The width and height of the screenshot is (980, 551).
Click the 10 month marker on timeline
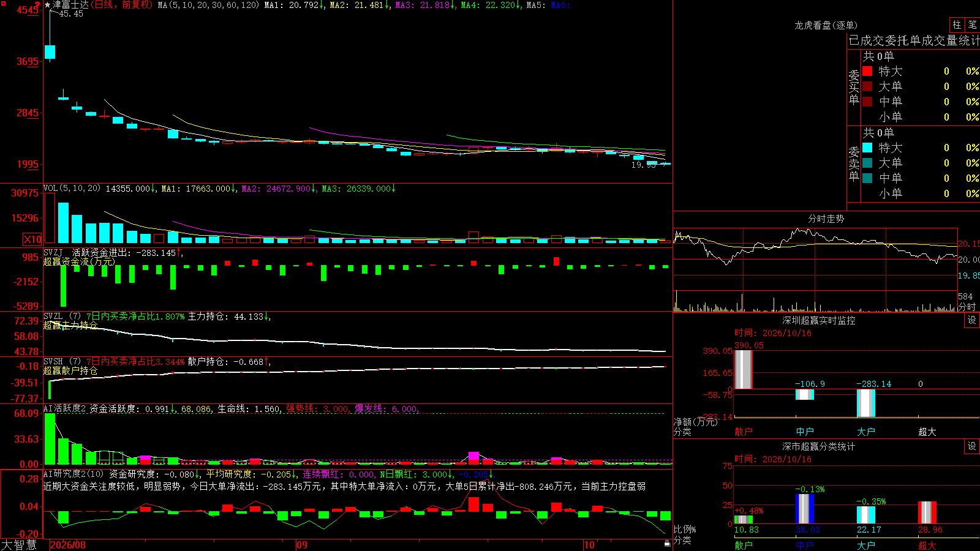click(x=589, y=545)
